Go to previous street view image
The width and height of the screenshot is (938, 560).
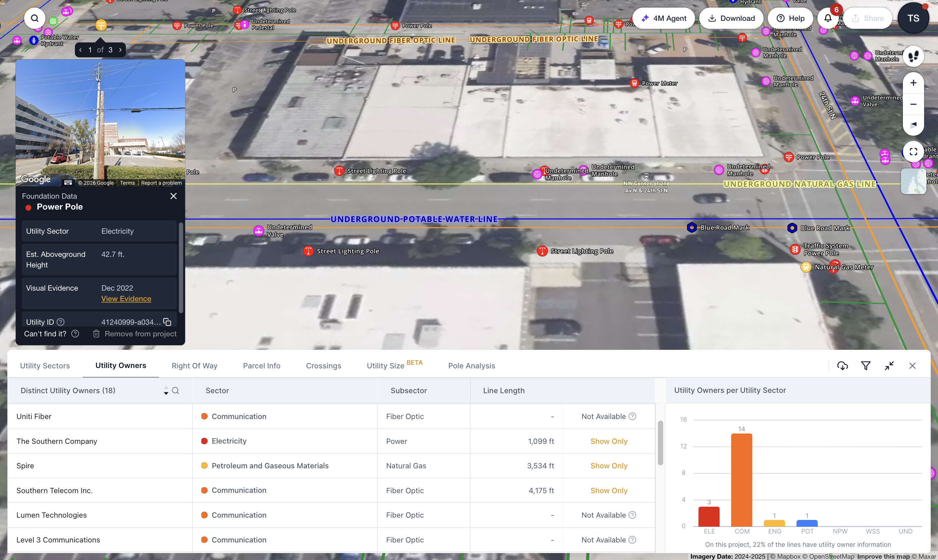80,50
